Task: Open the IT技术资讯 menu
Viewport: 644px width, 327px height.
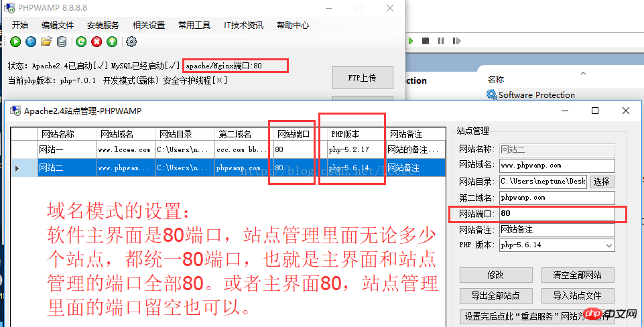Action: [243, 25]
